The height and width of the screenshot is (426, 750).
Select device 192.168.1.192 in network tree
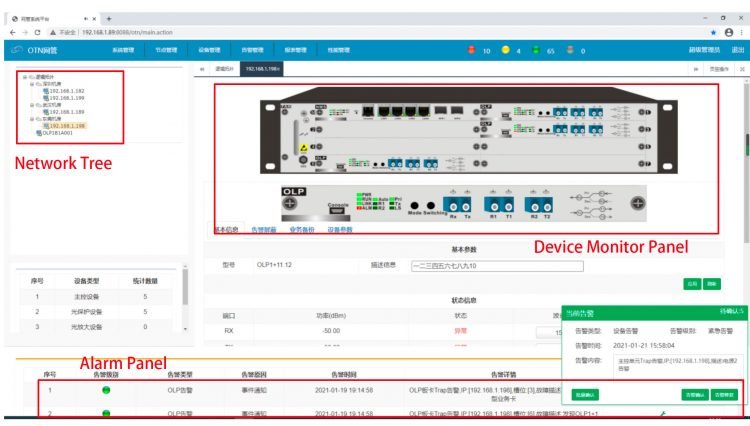(64, 91)
